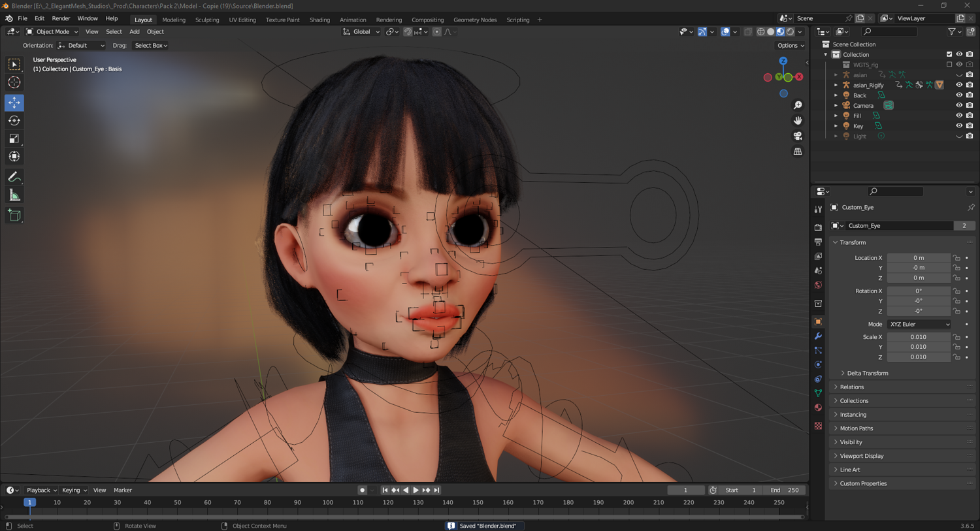Click the pan hand icon in viewport
This screenshot has height=531, width=980.
[798, 120]
